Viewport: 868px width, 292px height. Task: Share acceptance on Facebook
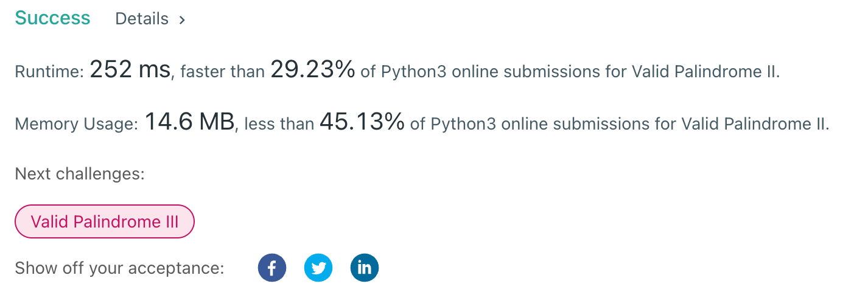click(x=272, y=268)
